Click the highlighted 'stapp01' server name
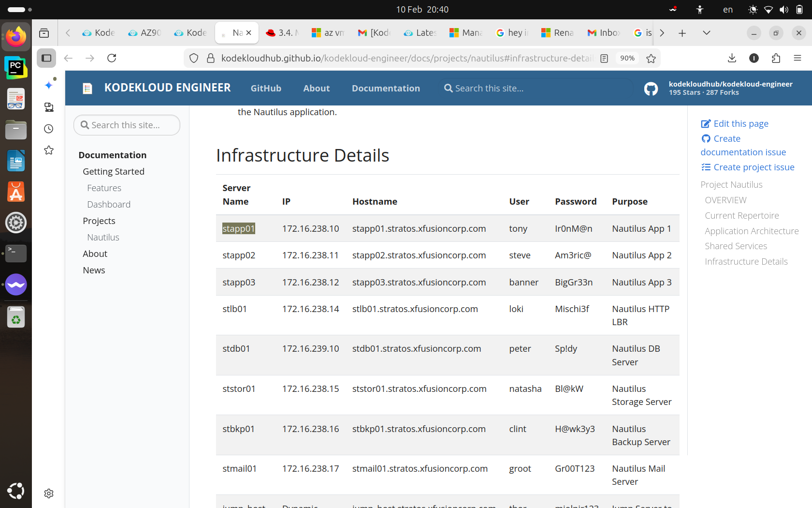 pyautogui.click(x=239, y=229)
